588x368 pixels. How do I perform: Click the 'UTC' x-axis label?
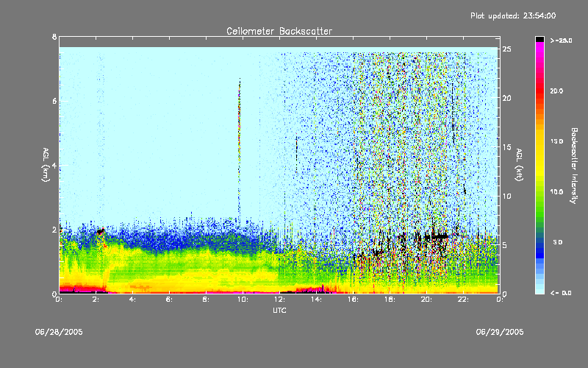coord(279,310)
